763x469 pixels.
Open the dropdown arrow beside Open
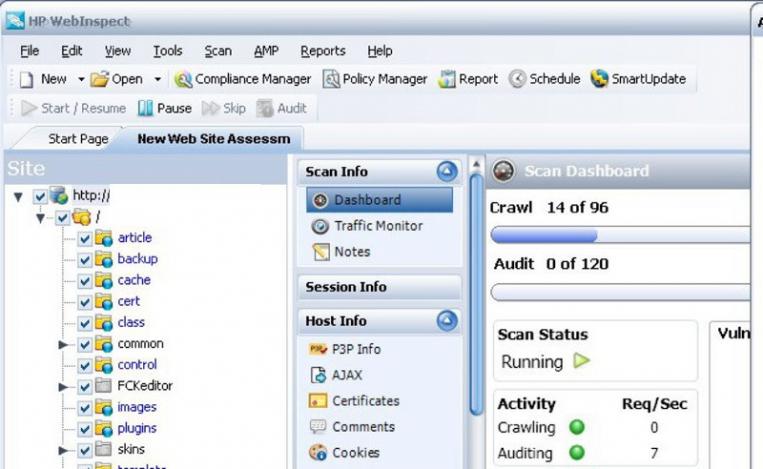pyautogui.click(x=157, y=79)
